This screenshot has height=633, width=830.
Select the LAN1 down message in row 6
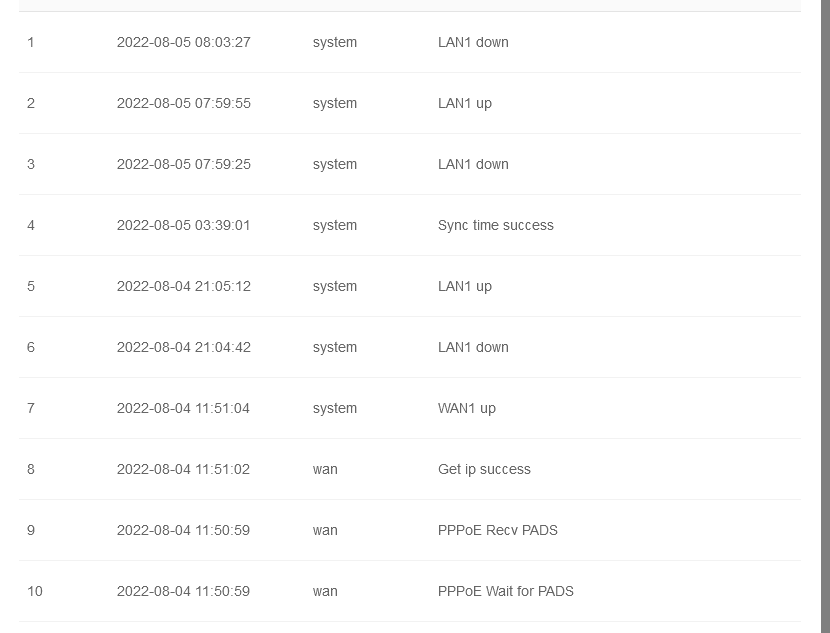(473, 347)
